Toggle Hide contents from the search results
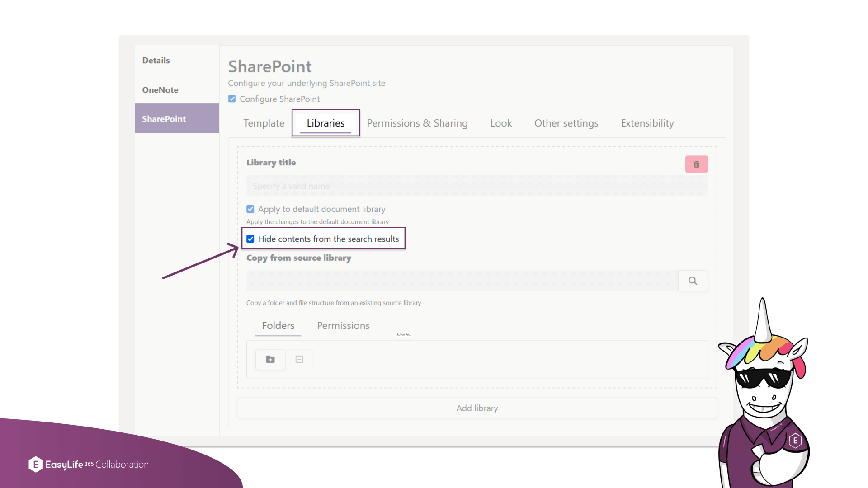 (250, 239)
